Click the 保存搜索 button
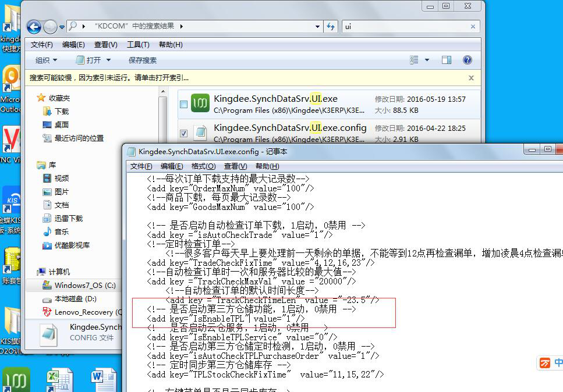563x392 pixels. [143, 60]
